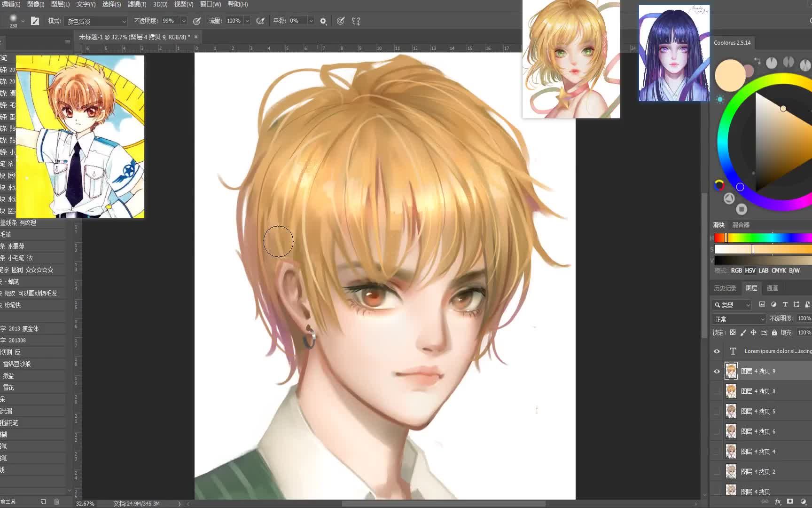Delete brush trash icon at brush panel bottom
This screenshot has width=812, height=508.
pos(56,501)
